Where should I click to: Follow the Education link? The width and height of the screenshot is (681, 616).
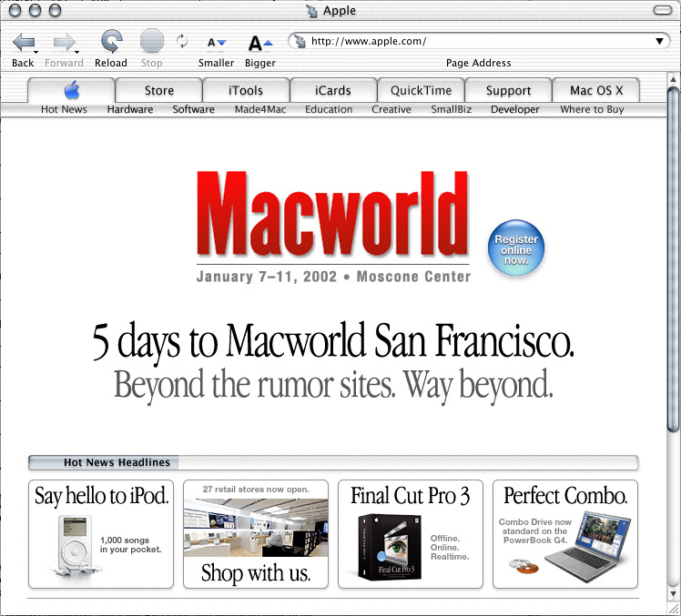click(329, 109)
